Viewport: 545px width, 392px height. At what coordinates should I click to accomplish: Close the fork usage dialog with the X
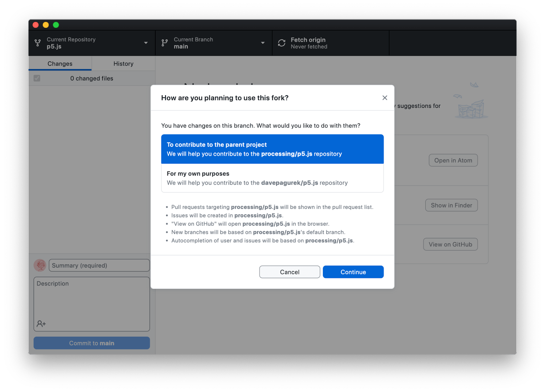pyautogui.click(x=385, y=98)
